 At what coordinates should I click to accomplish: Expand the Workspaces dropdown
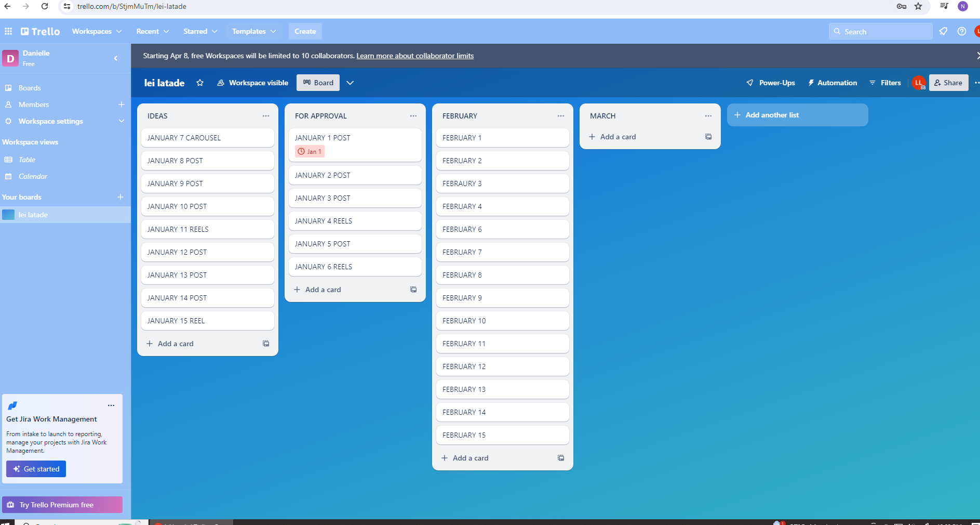97,31
